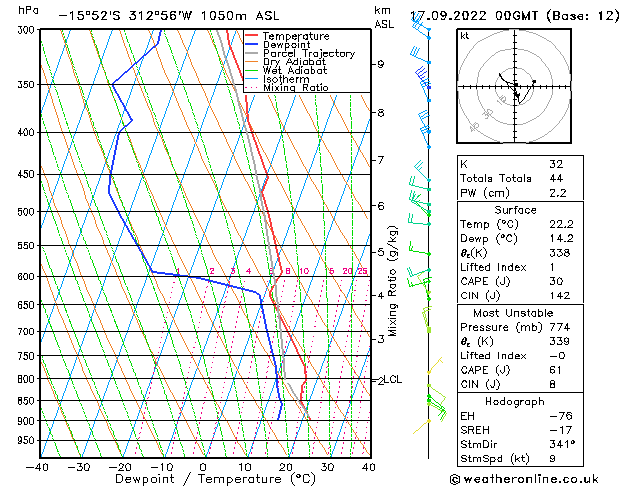Click the pink mixing ratio label 25
Viewport: 629px width, 486px height.
362,271
